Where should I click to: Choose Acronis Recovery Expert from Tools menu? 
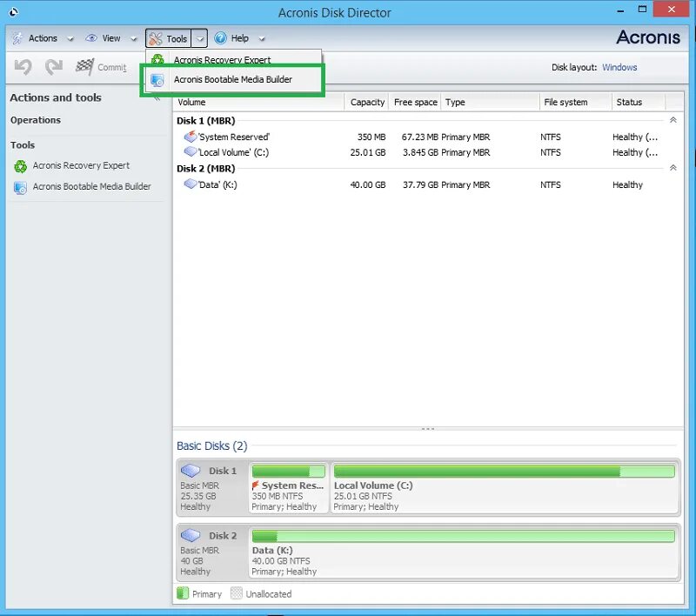click(x=233, y=59)
